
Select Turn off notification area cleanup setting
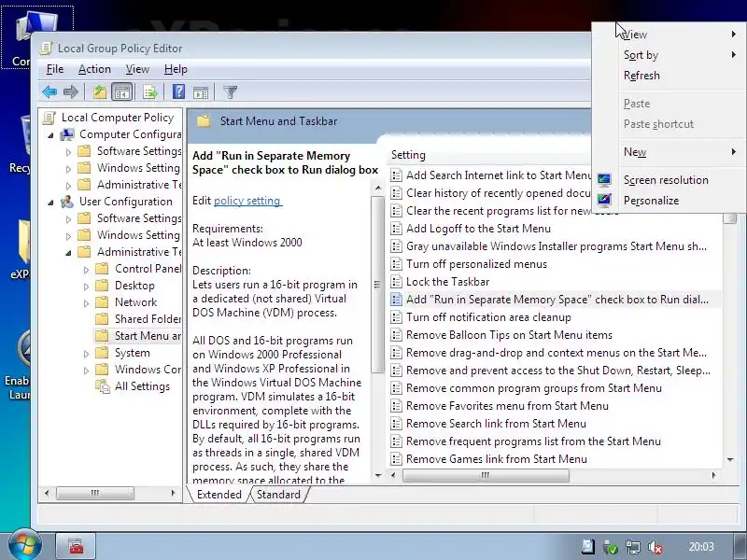[488, 317]
